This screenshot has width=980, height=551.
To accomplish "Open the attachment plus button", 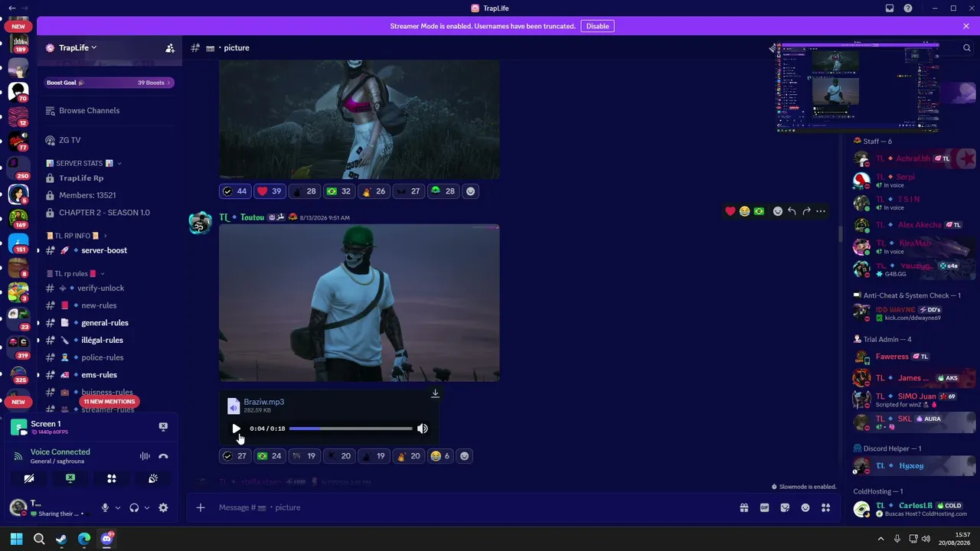I will (201, 507).
